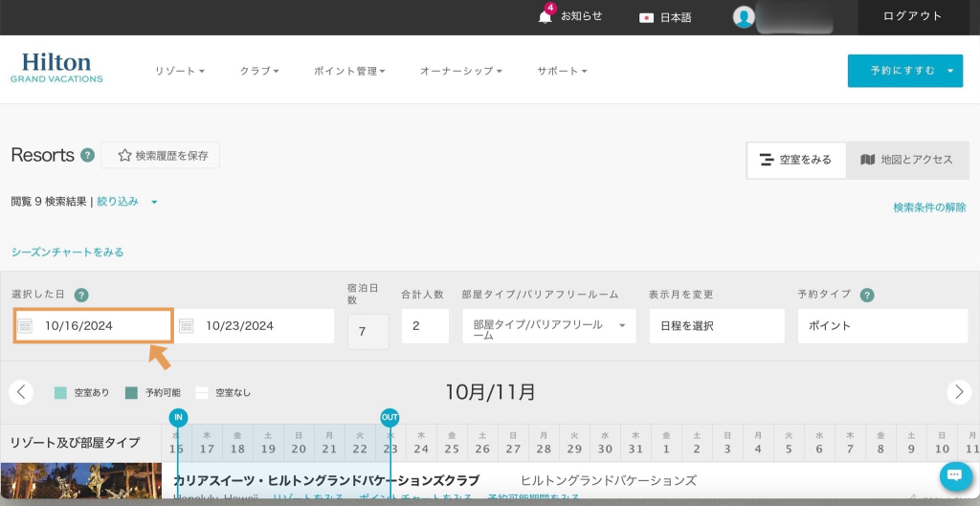Screen dimensions: 980x506
Task: Advance calendar with right arrow button
Action: coord(959,392)
